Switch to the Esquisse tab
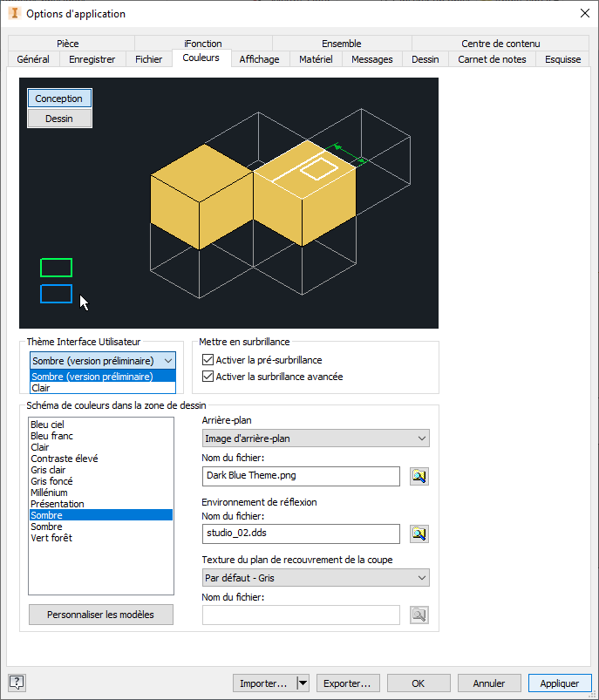The height and width of the screenshot is (700, 599). tap(563, 59)
